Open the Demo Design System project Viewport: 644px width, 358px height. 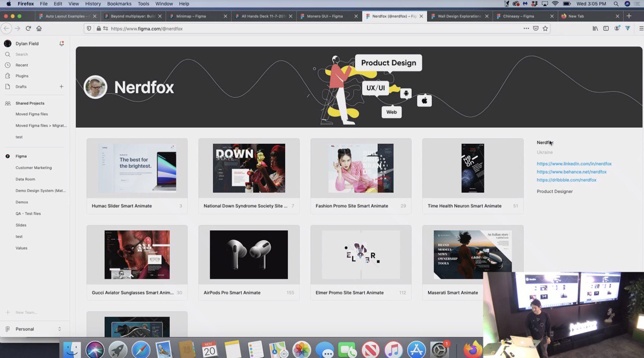pos(41,191)
